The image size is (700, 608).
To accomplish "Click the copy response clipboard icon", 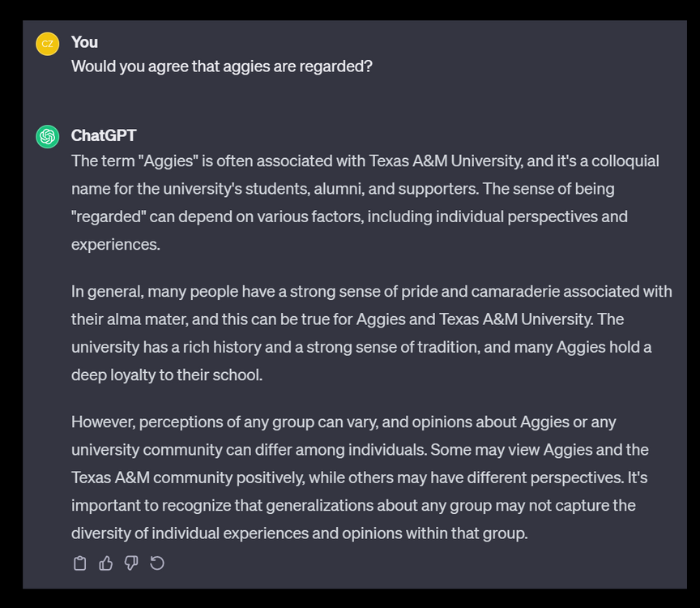I will click(x=79, y=563).
